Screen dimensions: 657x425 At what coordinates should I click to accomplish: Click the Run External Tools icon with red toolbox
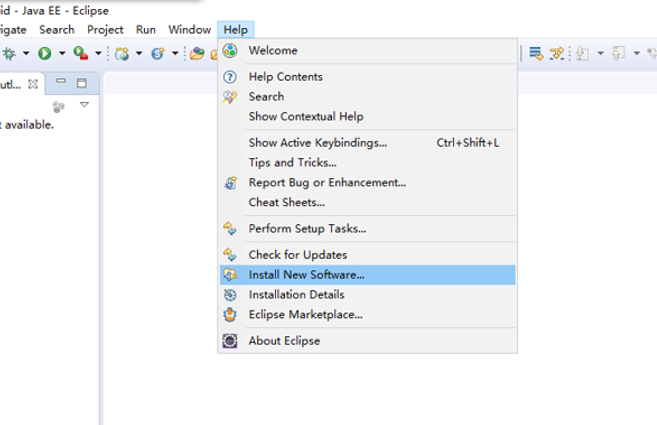coord(80,53)
